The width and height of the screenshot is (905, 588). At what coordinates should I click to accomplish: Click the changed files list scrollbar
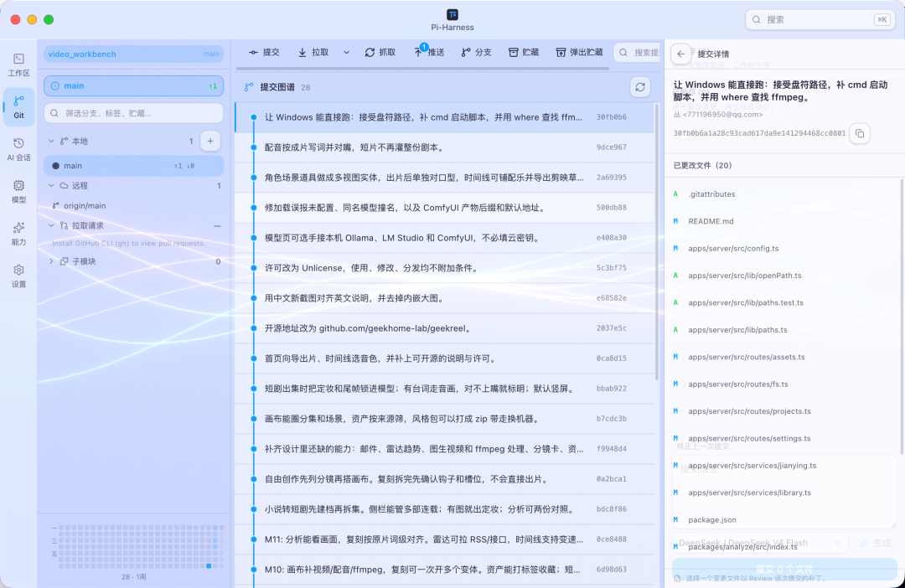click(901, 317)
